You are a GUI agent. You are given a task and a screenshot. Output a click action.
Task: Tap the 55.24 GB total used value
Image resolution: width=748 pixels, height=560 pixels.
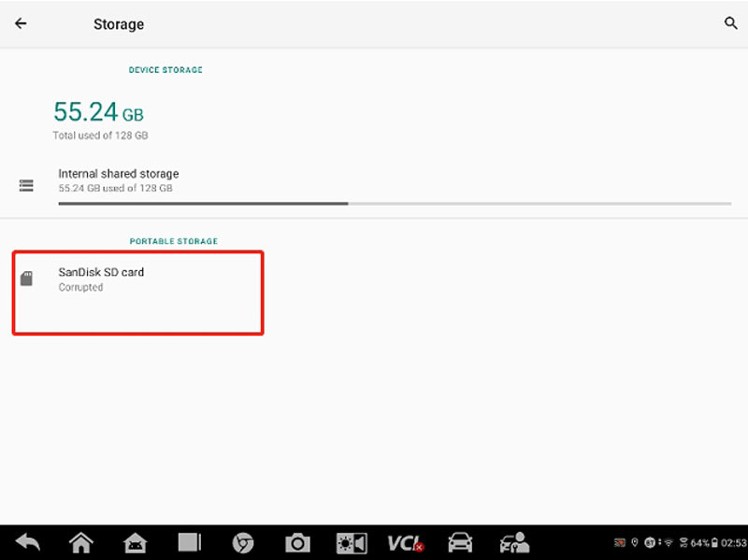tap(98, 112)
